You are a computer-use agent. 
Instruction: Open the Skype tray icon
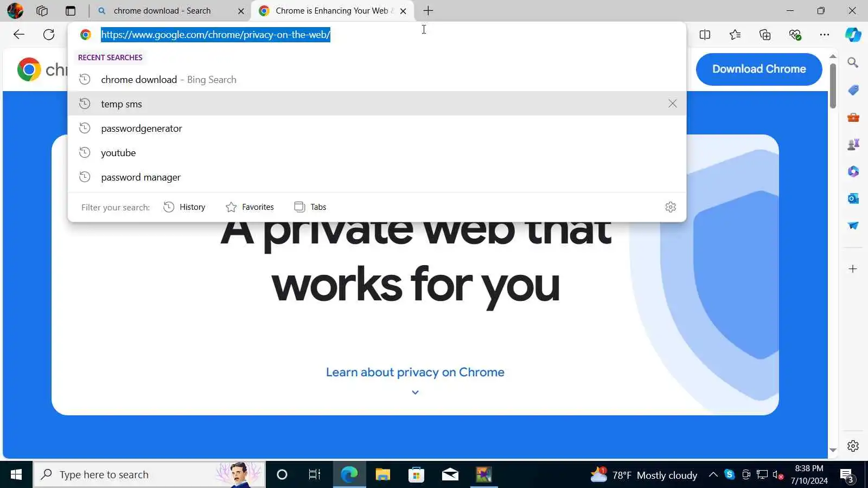[x=730, y=475]
